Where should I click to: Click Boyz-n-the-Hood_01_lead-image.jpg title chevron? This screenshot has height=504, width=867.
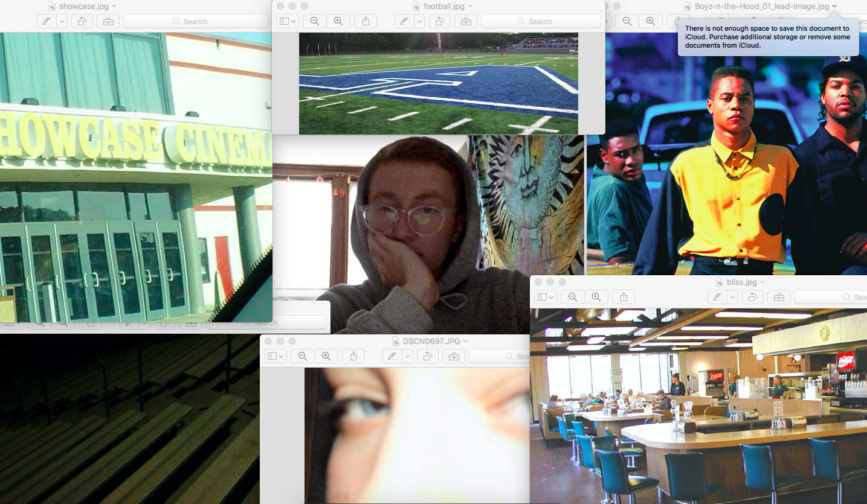(x=834, y=6)
